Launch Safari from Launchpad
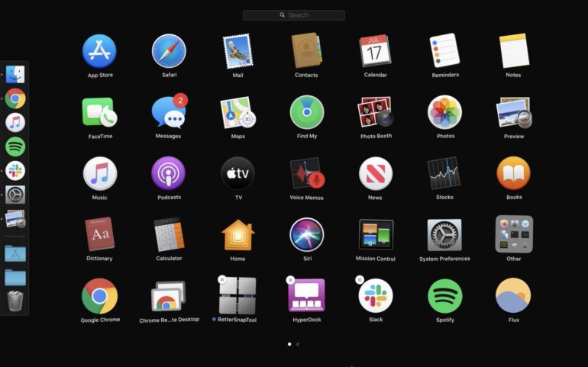 tap(169, 51)
